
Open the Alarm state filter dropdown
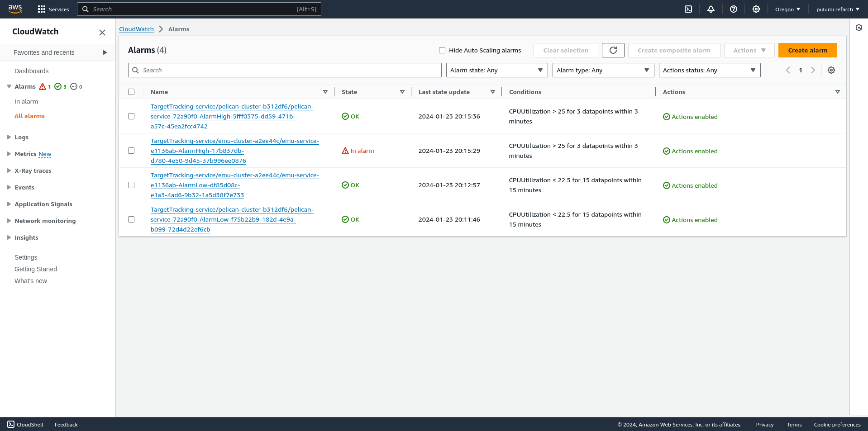(496, 70)
